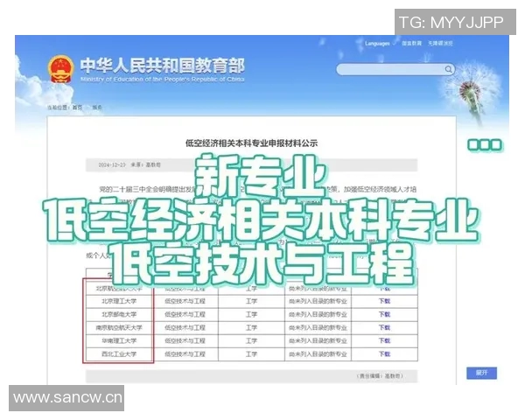This screenshot has height=420, width=525.
Task: Click 低空技术与工程 in 北京理工大学 row
Action: click(185, 301)
